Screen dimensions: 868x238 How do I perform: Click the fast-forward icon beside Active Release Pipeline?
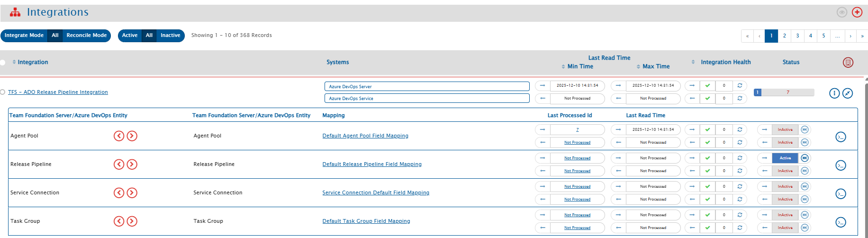coord(805,158)
